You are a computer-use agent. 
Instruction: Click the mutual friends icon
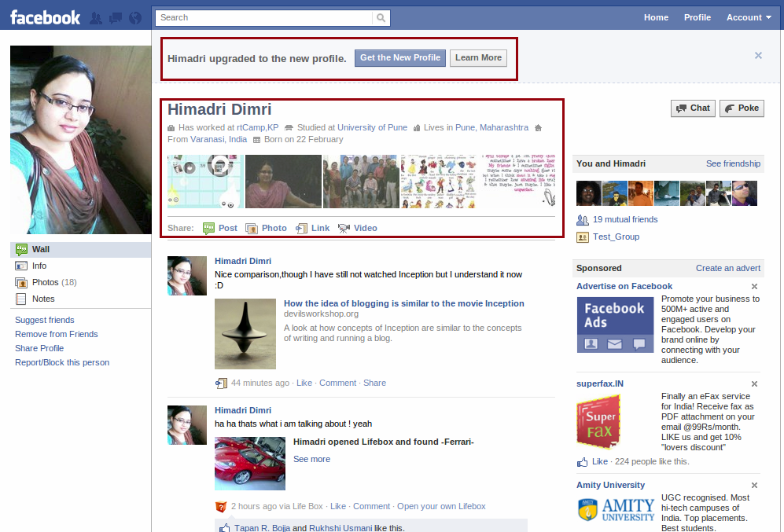582,220
